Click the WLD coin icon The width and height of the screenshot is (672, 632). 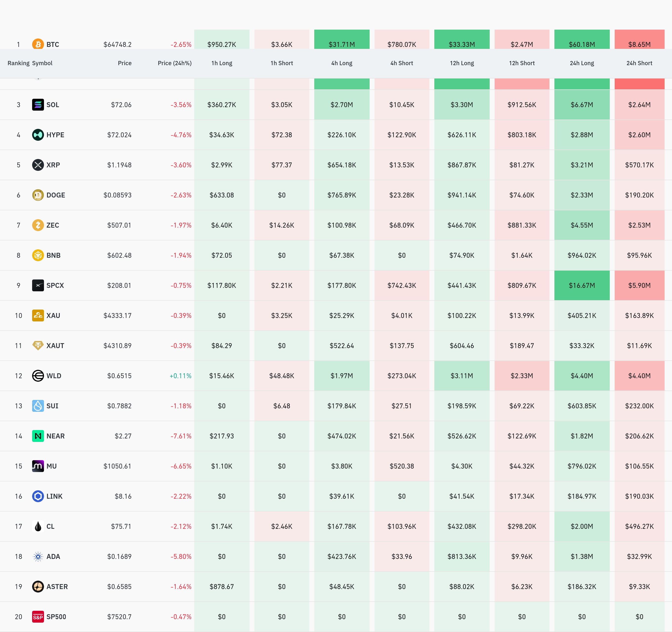click(x=38, y=375)
